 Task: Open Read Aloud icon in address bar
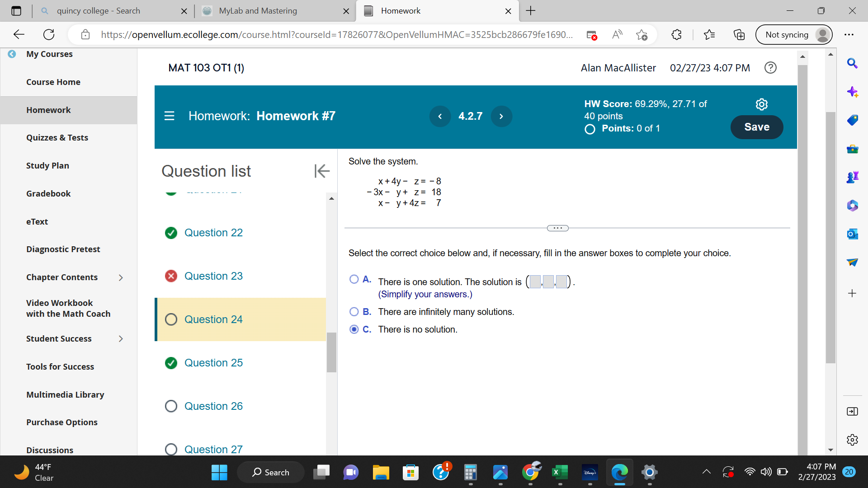[x=617, y=35]
